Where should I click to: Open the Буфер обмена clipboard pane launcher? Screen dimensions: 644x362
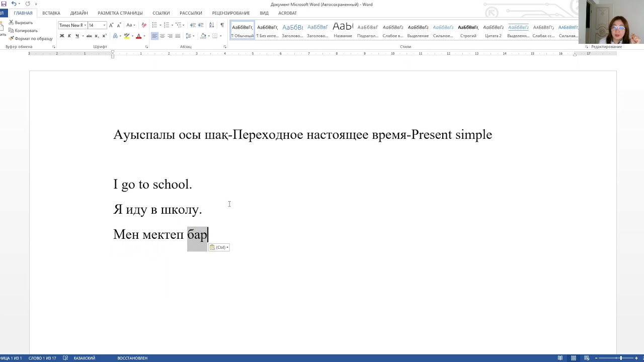[x=54, y=47]
